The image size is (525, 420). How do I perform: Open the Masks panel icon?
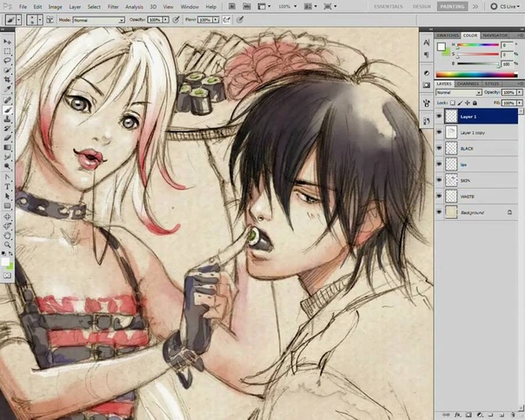(x=426, y=85)
